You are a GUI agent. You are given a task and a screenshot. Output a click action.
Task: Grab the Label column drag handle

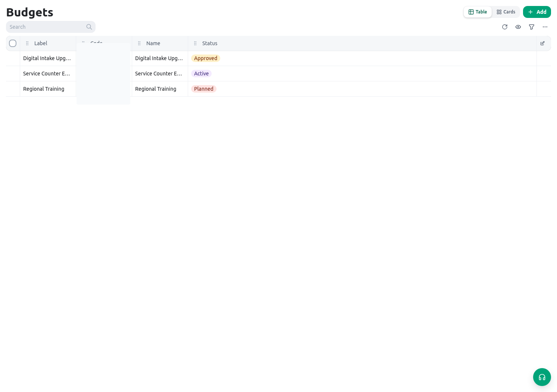pyautogui.click(x=27, y=43)
